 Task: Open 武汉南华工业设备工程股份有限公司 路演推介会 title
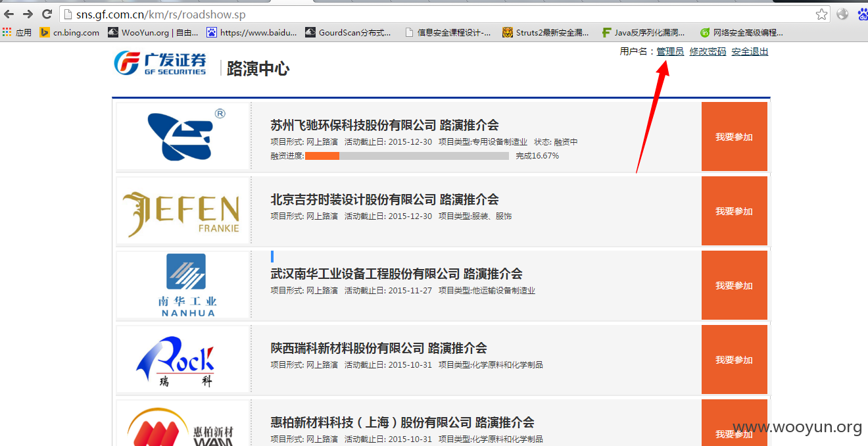coord(397,274)
